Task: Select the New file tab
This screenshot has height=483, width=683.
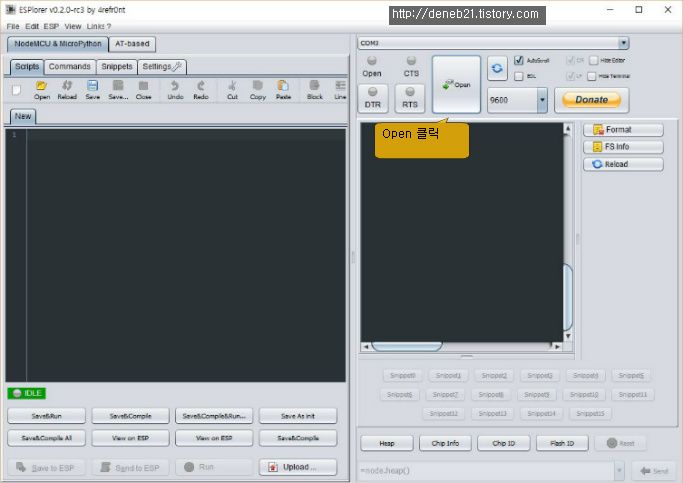Action: pyautogui.click(x=23, y=116)
